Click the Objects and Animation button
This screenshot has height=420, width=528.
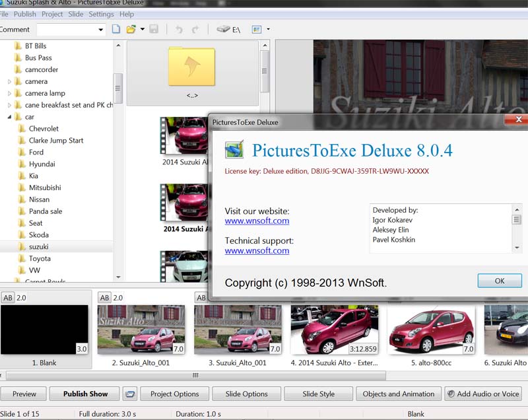[399, 394]
